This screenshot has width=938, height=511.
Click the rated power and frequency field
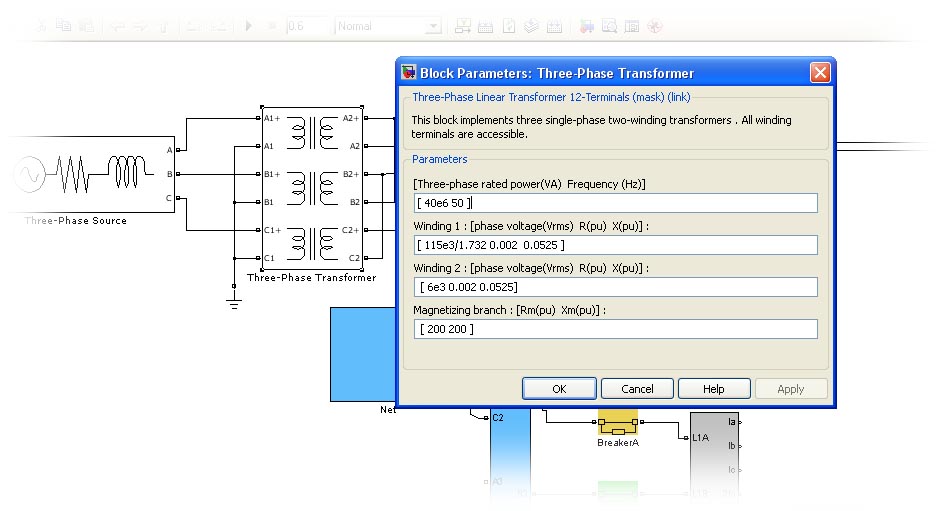(615, 203)
